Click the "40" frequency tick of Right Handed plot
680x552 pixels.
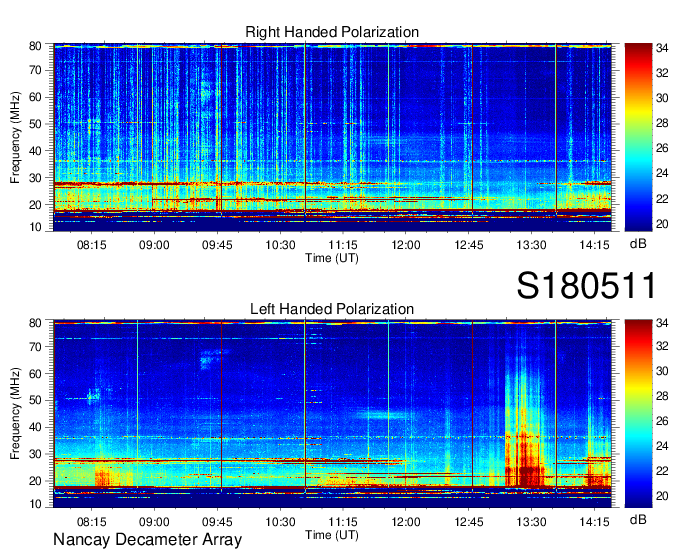35,151
